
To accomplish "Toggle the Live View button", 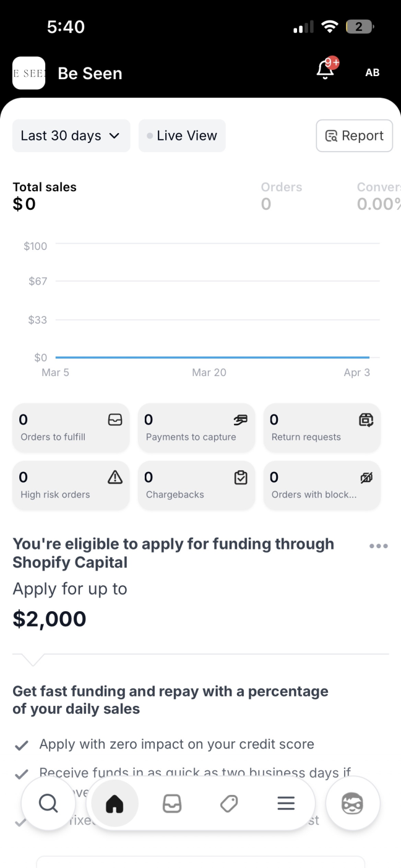I will pos(182,135).
